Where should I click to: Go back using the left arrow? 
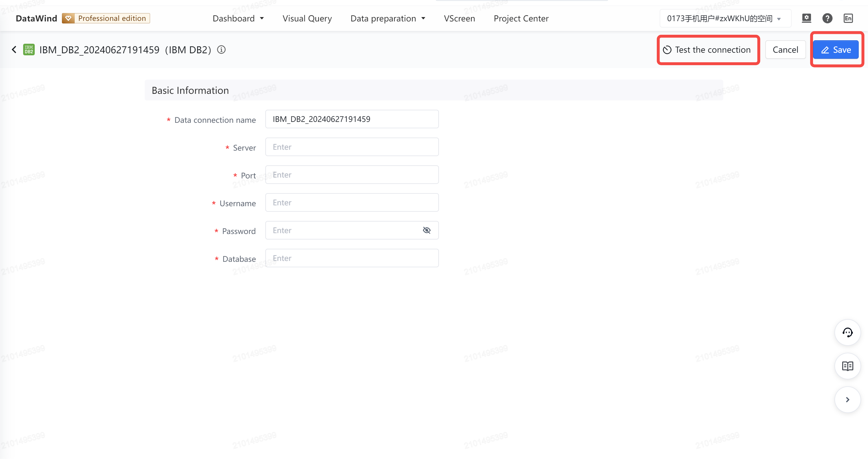coord(14,50)
